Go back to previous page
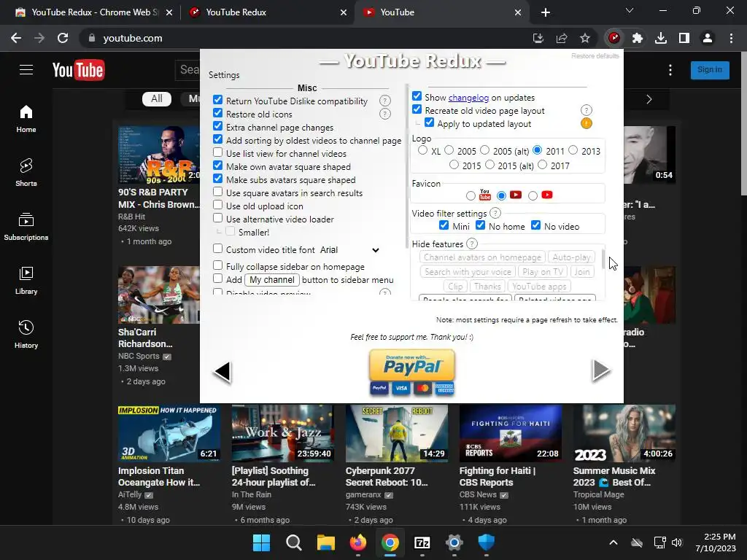This screenshot has height=560, width=747. (16, 38)
